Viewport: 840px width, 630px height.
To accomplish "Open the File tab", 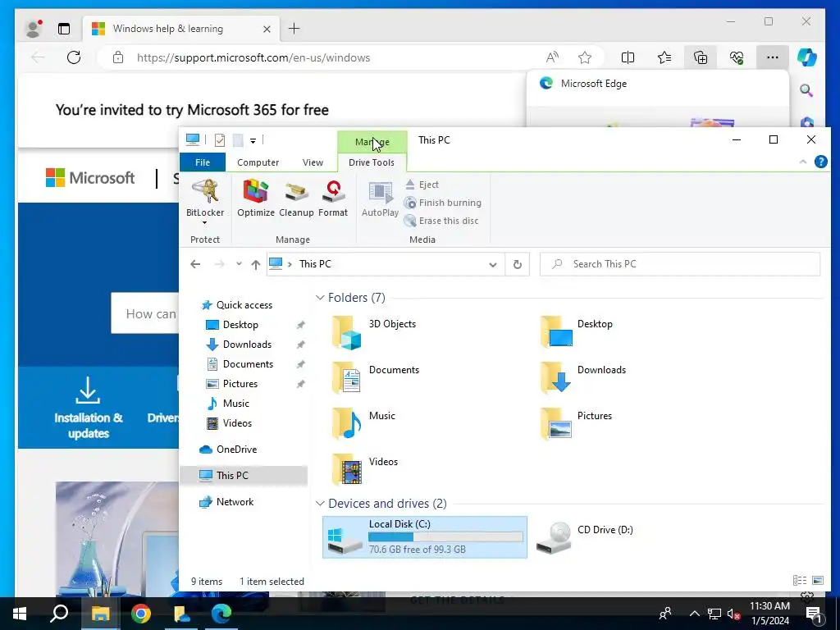I will click(203, 162).
